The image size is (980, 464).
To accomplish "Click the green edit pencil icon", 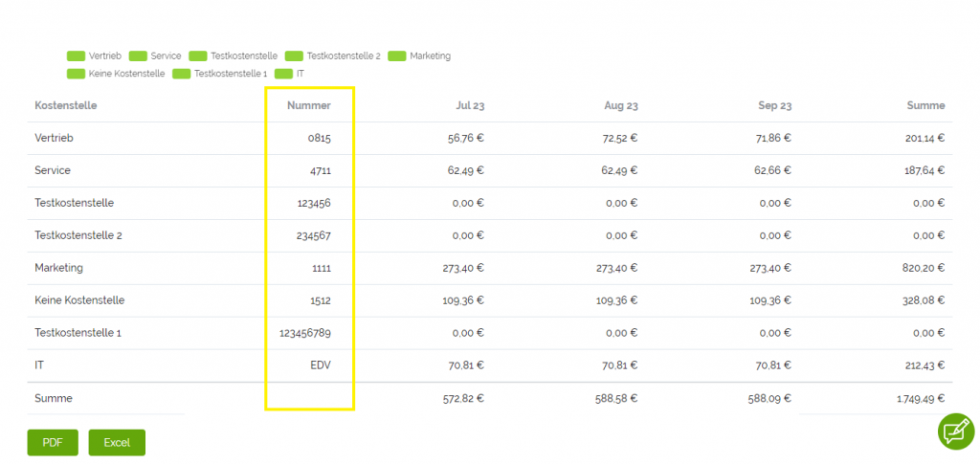I will point(954,431).
